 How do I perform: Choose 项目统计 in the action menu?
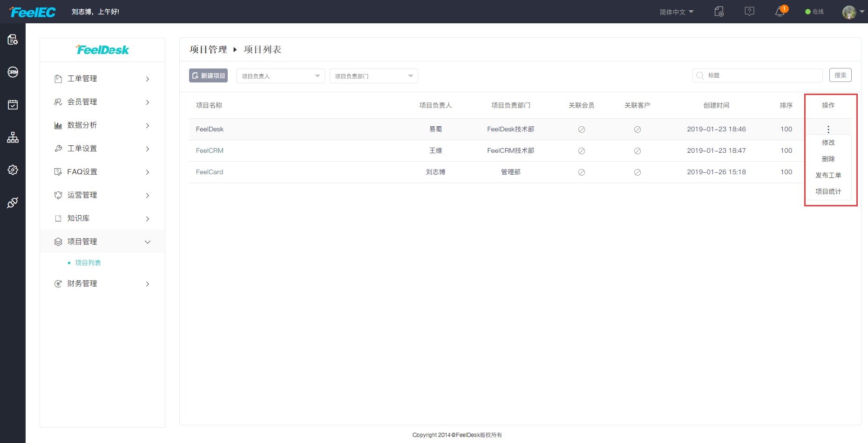coord(828,191)
